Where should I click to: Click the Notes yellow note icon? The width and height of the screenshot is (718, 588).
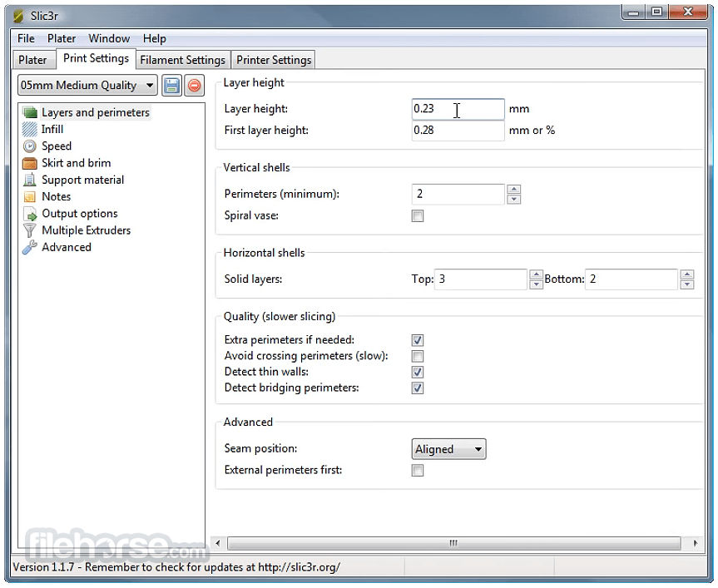(30, 197)
